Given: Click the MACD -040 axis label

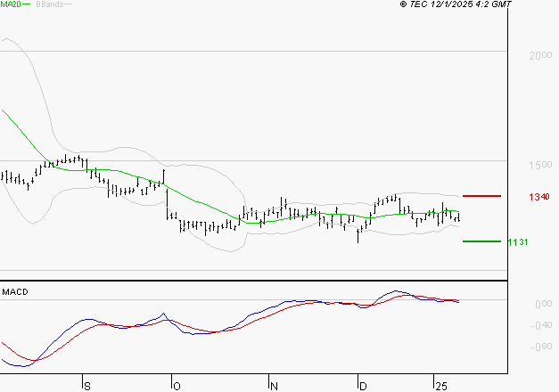Looking at the screenshot, I should coord(541,325).
